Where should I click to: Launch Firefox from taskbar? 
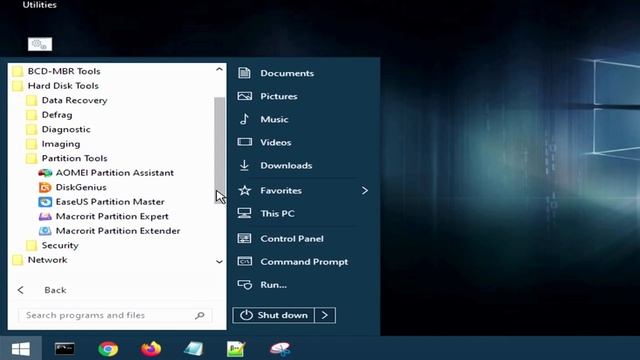click(151, 349)
